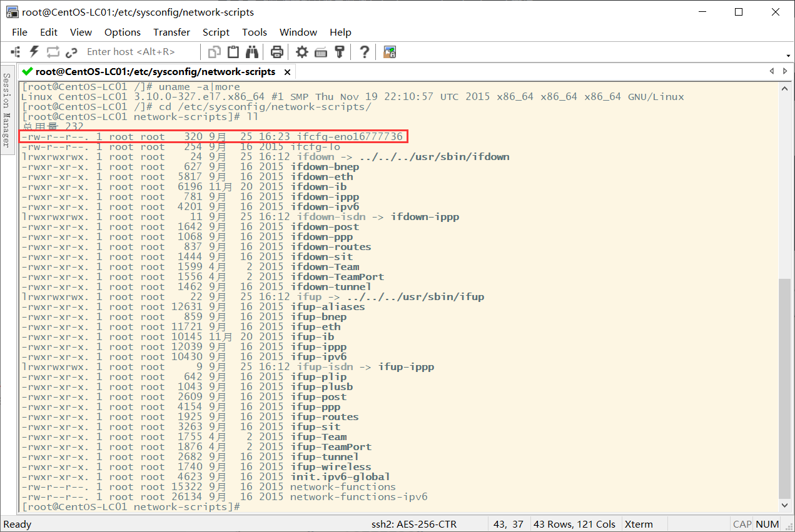The image size is (795, 532).
Task: Maximize the SecureCRT window
Action: 739,12
